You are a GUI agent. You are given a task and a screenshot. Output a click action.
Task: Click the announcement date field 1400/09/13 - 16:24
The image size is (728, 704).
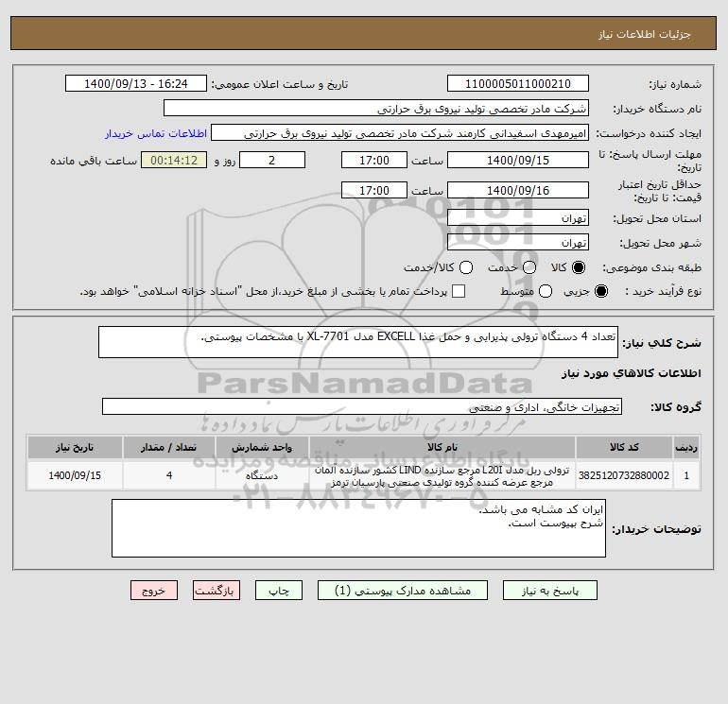click(136, 83)
